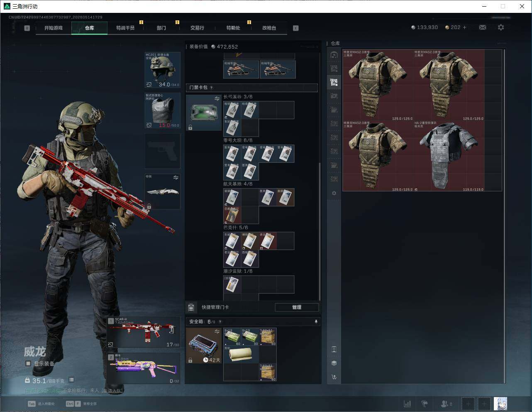Click the 202 gold currency balance
Screen dimensions: 532x412
453,27
